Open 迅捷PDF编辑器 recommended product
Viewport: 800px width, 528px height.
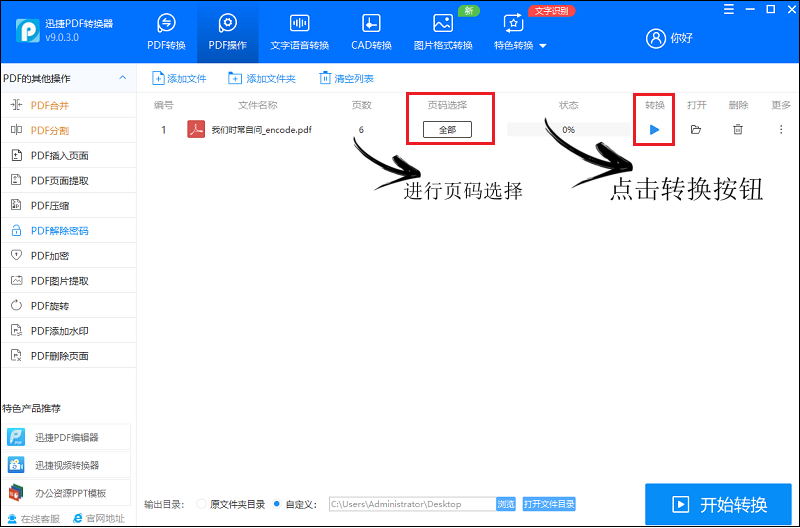click(66, 437)
